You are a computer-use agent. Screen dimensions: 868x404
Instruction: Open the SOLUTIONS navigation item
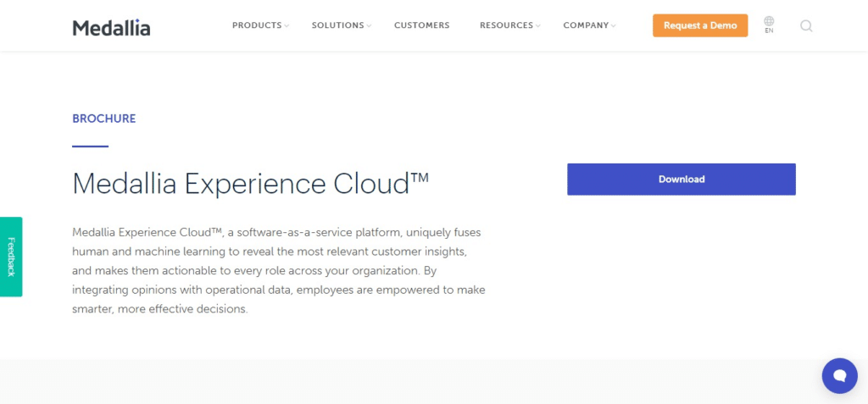[337, 25]
